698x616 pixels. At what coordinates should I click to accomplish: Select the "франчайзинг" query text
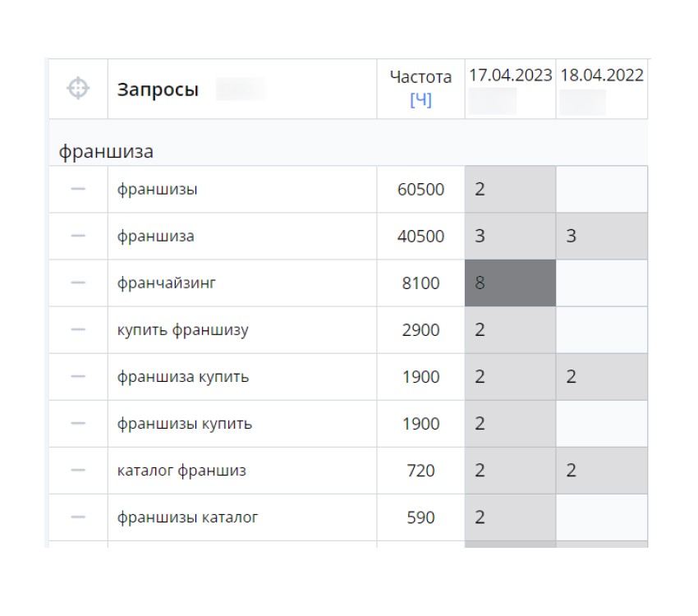pos(166,283)
